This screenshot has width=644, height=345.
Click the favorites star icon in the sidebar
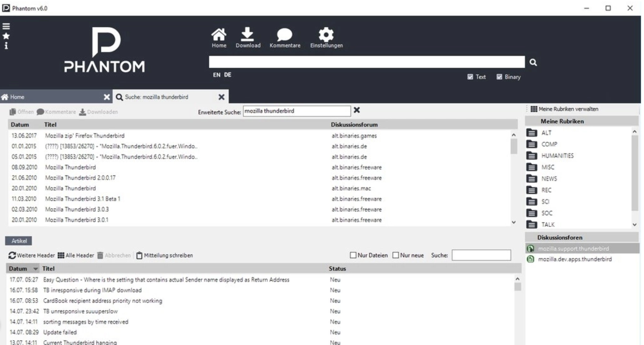(x=6, y=36)
